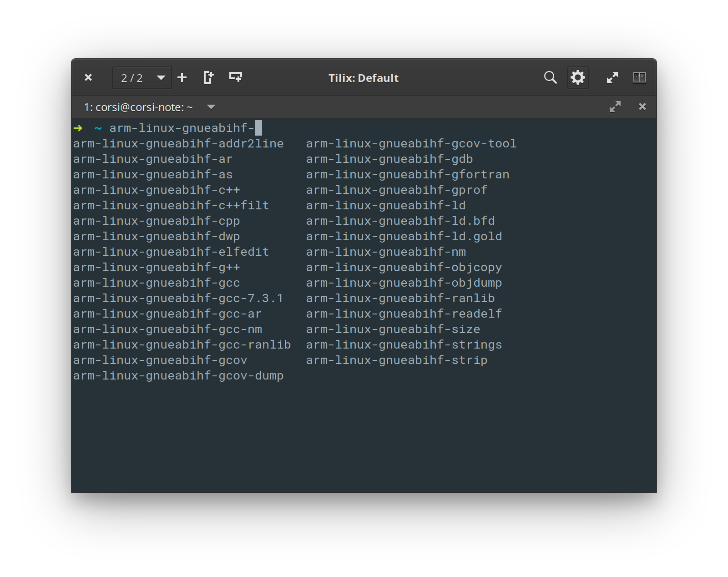The height and width of the screenshot is (577, 728).
Task: Click arm-linux-gnueabihf-ld completion entry
Action: (x=386, y=206)
